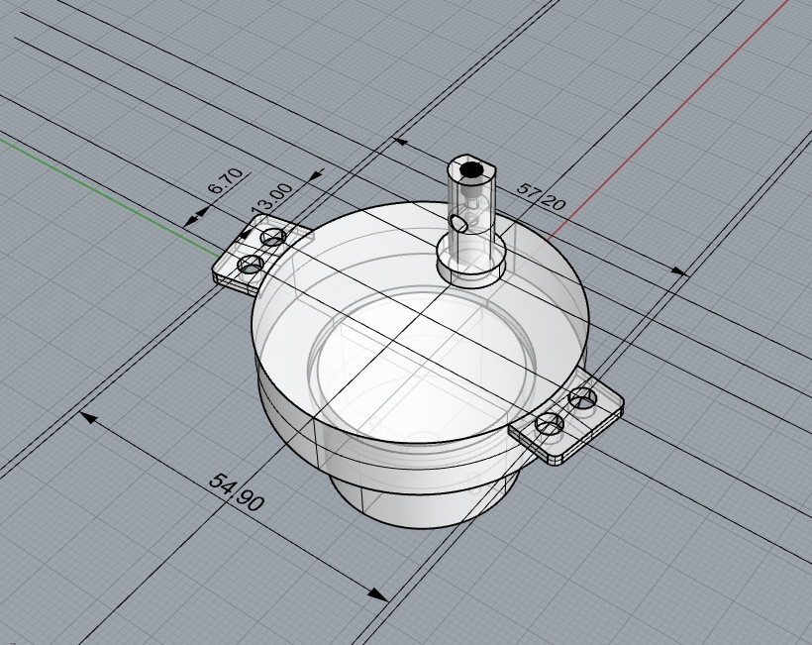Viewport: 812px width, 645px height.
Task: Pick the green Y axis line
Action: click(110, 196)
